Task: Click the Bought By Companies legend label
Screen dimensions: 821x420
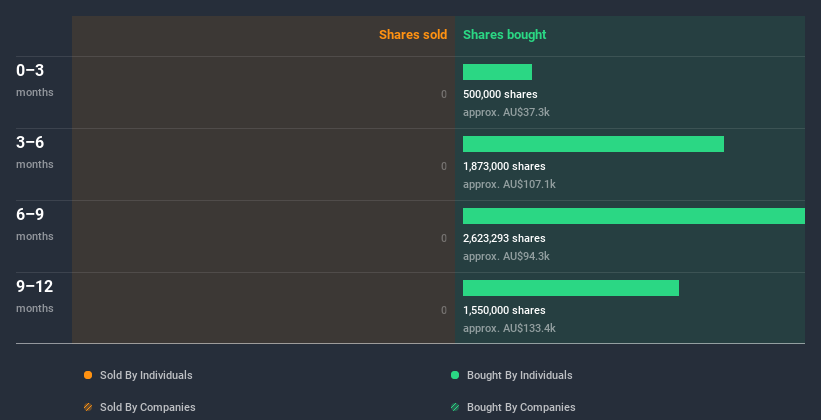Action: [x=521, y=407]
